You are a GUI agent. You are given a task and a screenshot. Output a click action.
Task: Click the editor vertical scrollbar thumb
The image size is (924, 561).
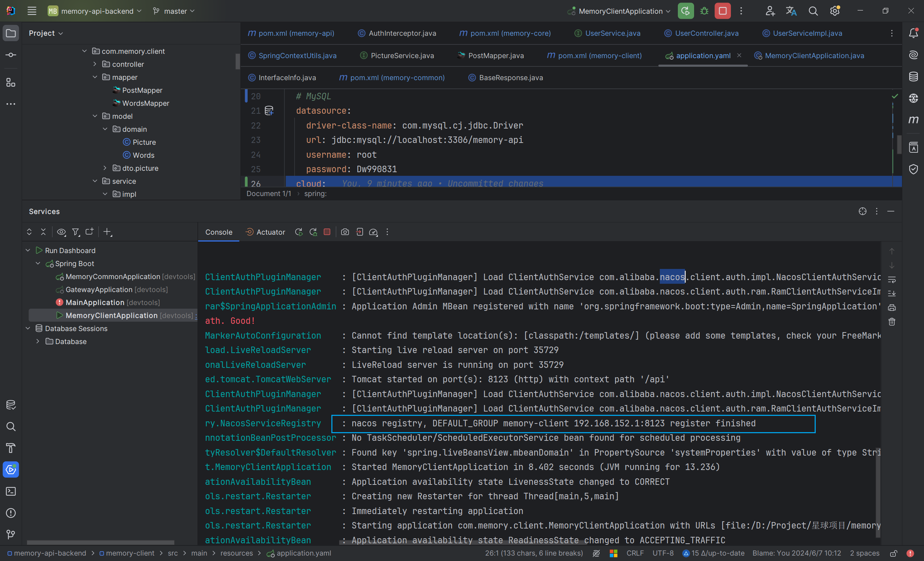tap(899, 144)
